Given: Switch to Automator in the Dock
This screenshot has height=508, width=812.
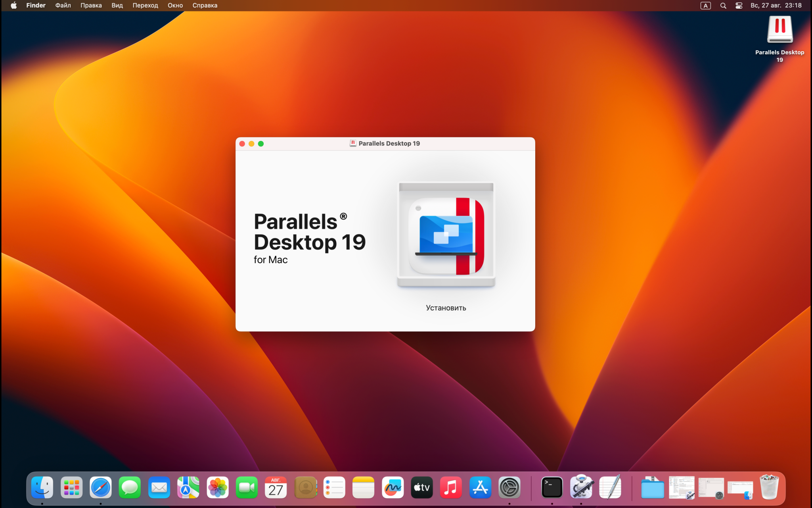Looking at the screenshot, I should pyautogui.click(x=581, y=487).
